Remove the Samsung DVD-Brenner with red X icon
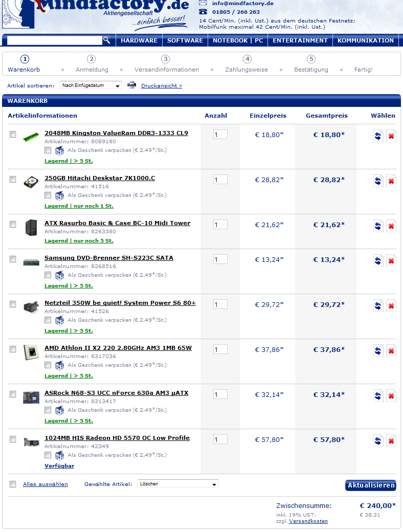 [x=391, y=261]
